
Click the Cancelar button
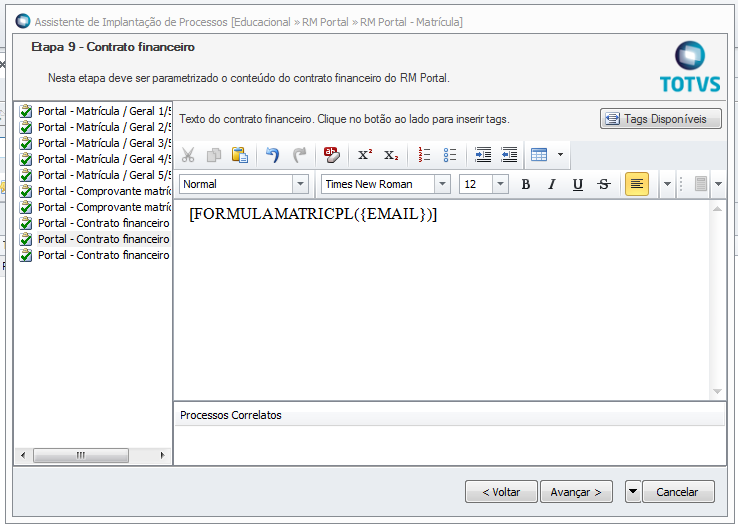(678, 492)
